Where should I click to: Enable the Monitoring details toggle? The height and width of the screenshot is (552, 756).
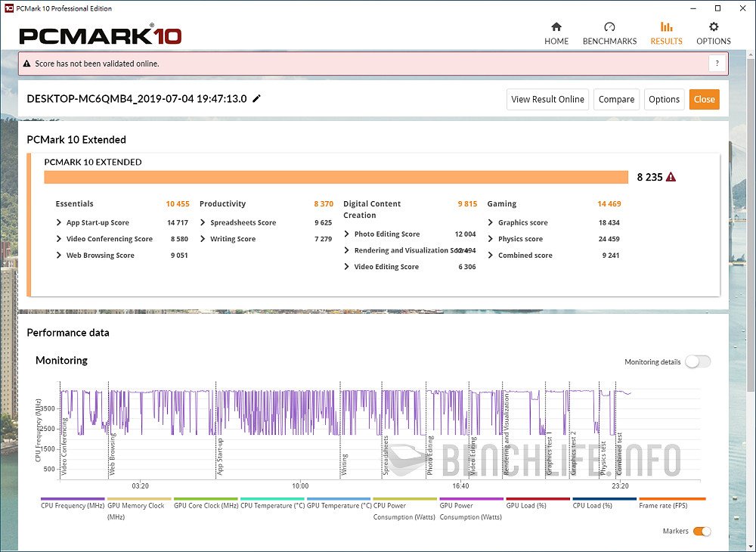[x=697, y=362]
